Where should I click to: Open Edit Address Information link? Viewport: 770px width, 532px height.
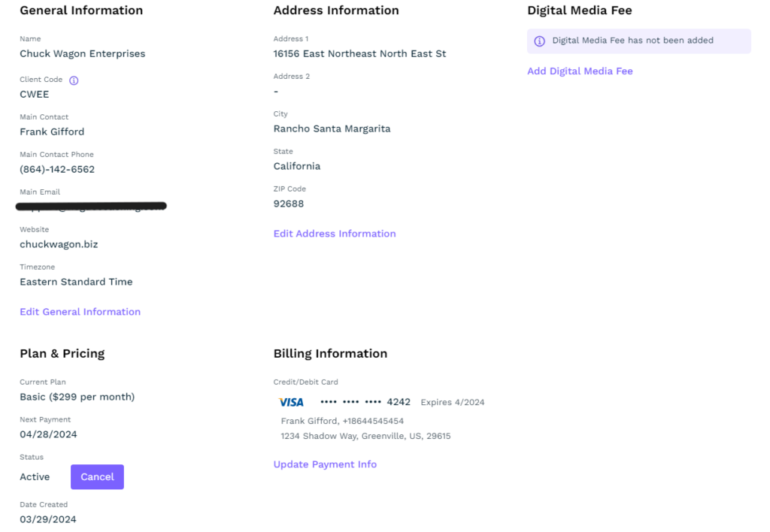click(335, 234)
